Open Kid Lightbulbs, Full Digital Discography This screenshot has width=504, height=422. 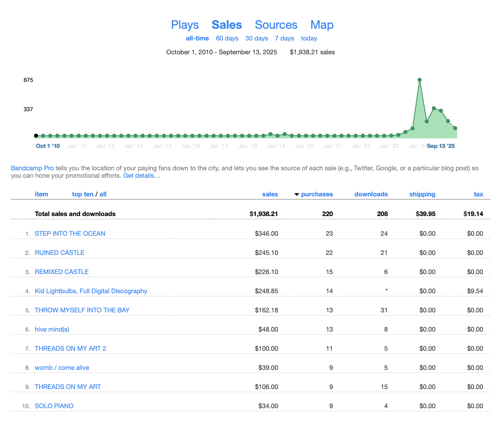coord(91,291)
